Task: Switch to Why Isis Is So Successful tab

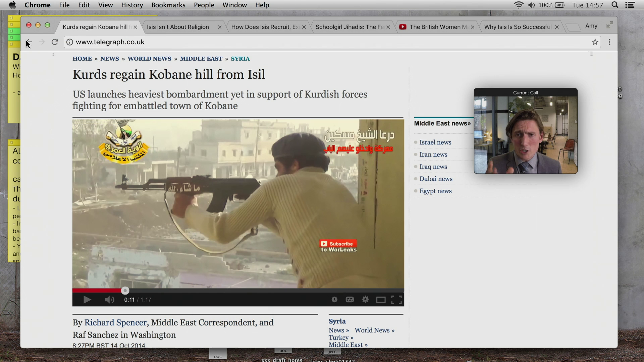Action: click(518, 27)
